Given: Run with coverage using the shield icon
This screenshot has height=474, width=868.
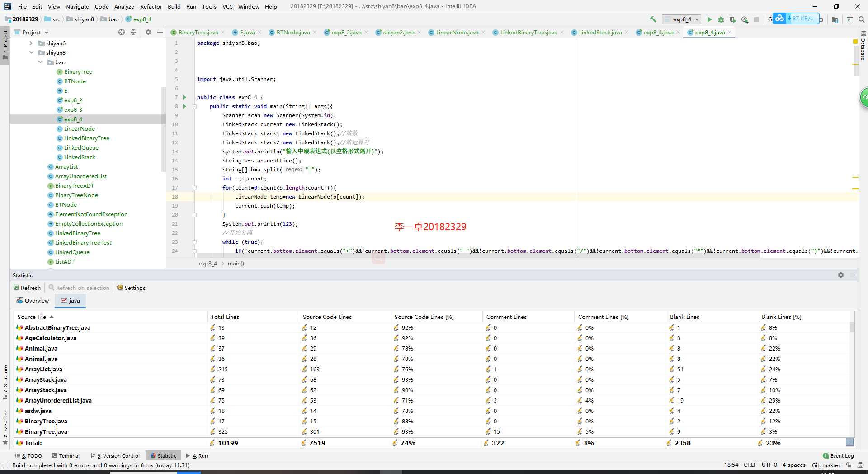Looking at the screenshot, I should point(733,19).
